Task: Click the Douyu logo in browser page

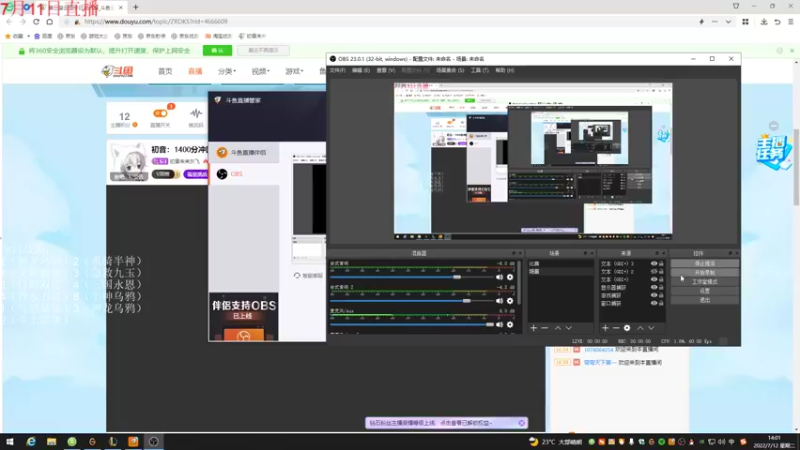Action: 117,71
